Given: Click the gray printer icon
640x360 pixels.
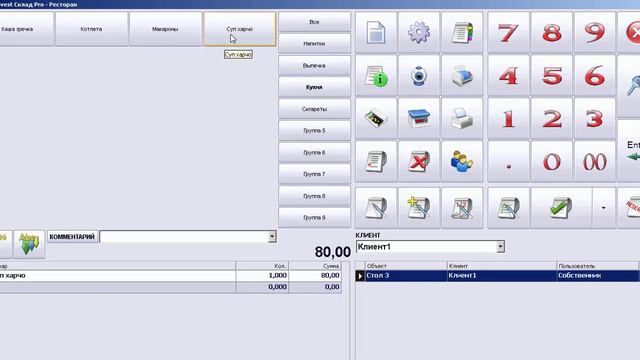Looking at the screenshot, I should (x=462, y=118).
